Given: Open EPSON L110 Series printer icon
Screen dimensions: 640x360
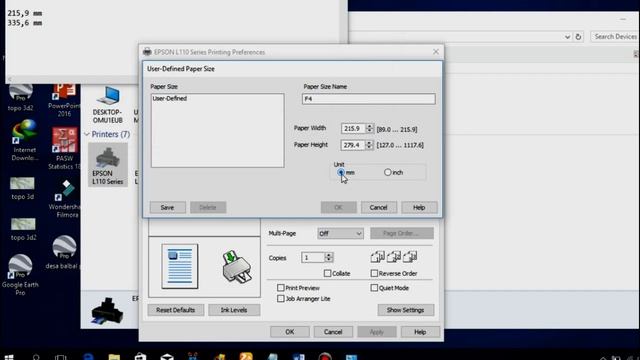Looking at the screenshot, I should [x=108, y=165].
